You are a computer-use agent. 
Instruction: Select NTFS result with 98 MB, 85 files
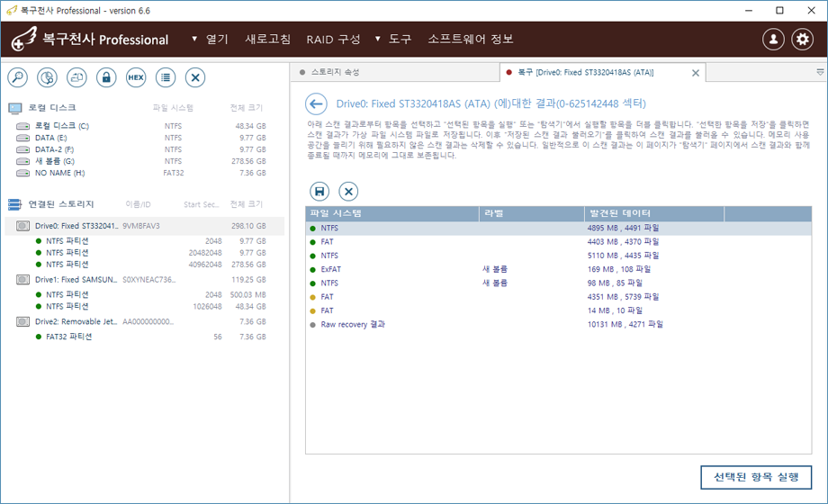tap(558, 283)
